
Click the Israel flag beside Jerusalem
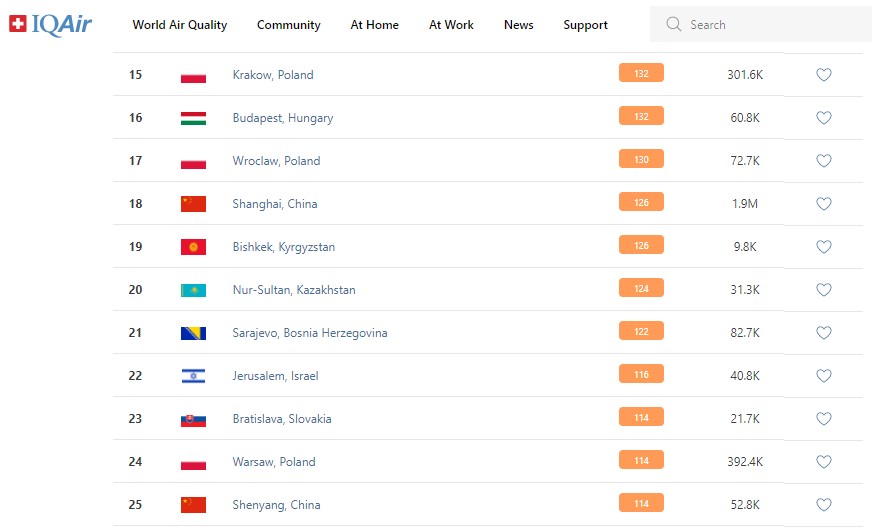[193, 376]
